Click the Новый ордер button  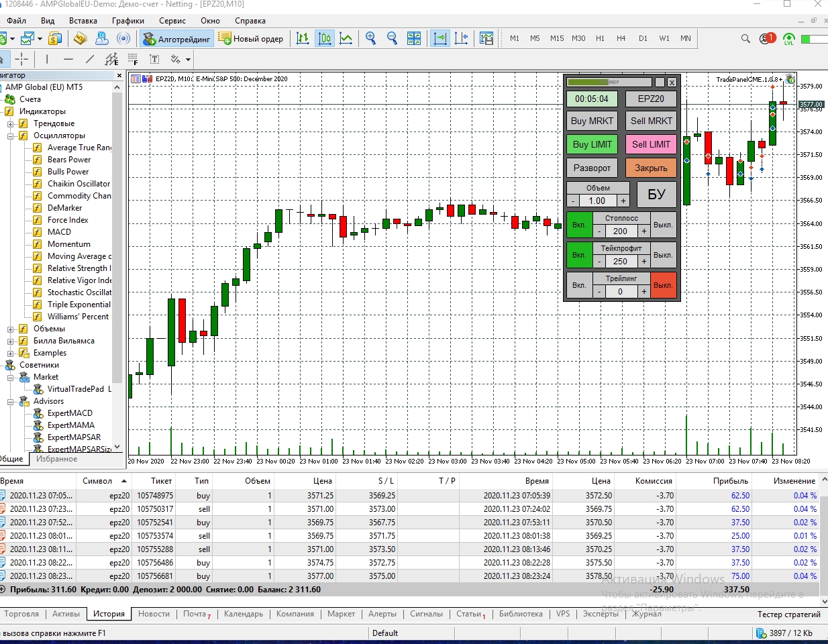pyautogui.click(x=252, y=39)
